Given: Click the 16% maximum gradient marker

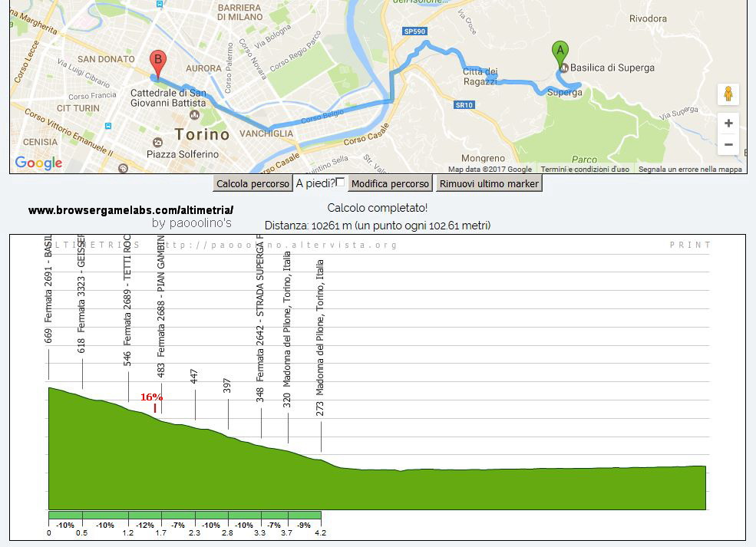Looking at the screenshot, I should tap(151, 397).
